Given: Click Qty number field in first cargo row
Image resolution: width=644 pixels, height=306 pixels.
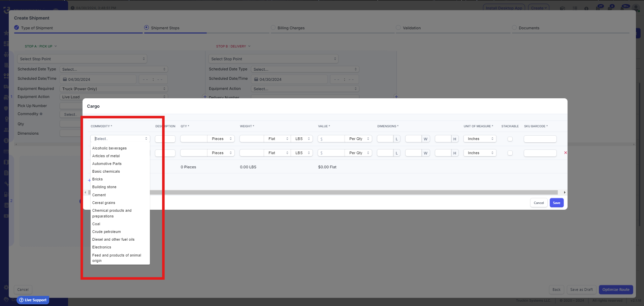Looking at the screenshot, I should pyautogui.click(x=194, y=139).
